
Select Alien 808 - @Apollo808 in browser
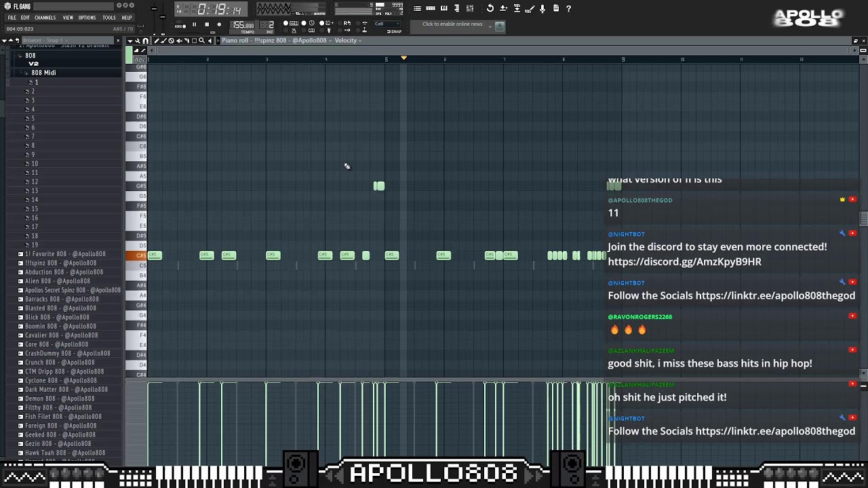coord(58,281)
